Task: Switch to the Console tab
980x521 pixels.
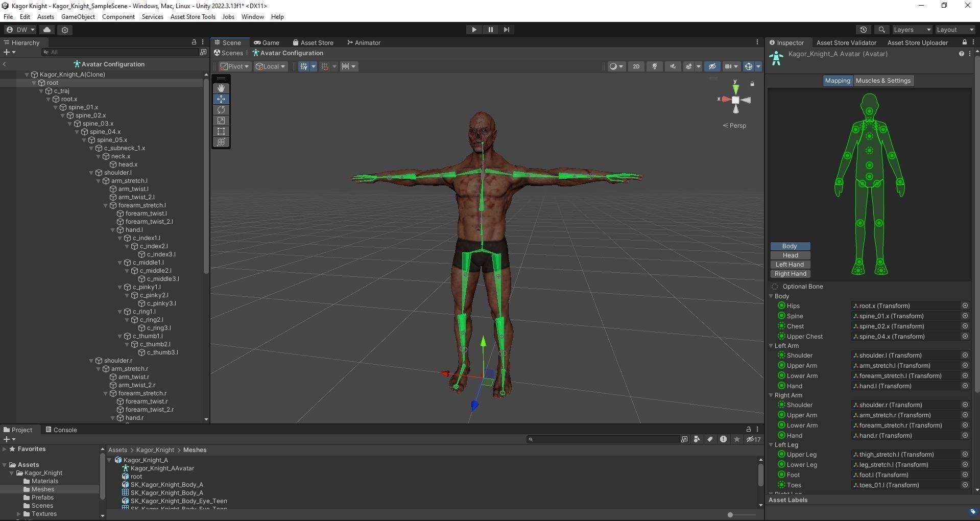Action: point(61,430)
